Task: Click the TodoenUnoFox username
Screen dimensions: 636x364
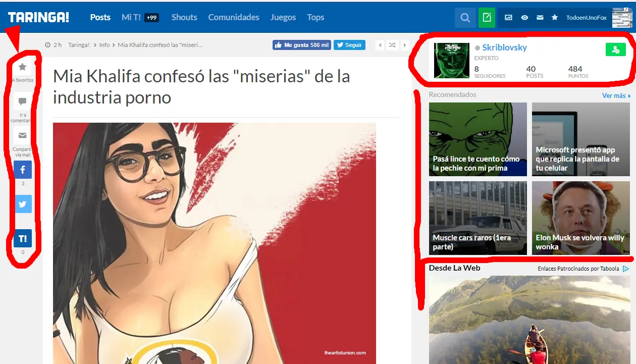Action: pyautogui.click(x=587, y=18)
